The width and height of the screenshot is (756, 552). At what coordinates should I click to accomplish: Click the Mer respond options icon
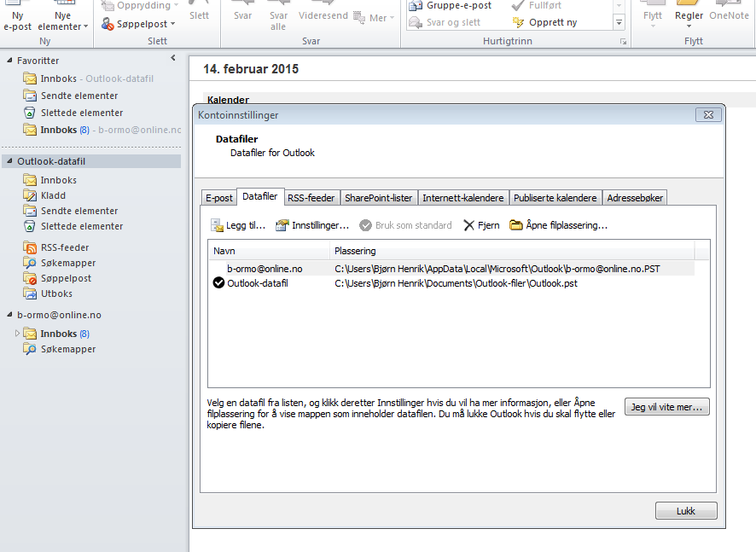click(x=359, y=18)
